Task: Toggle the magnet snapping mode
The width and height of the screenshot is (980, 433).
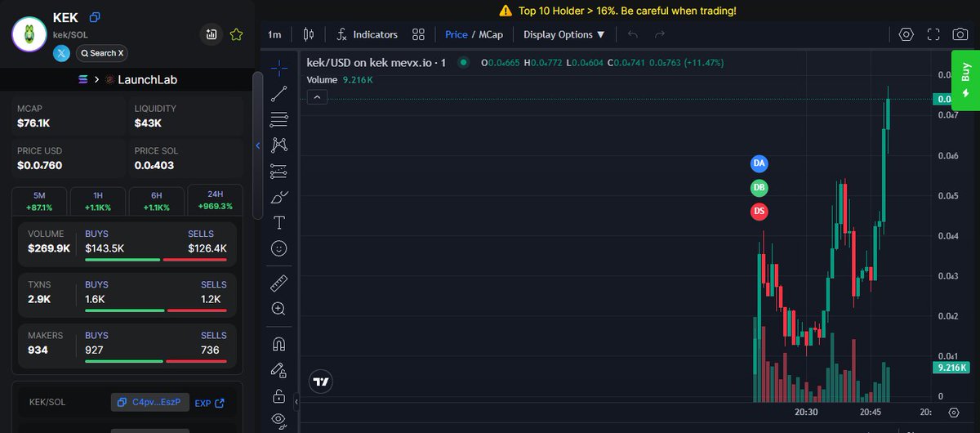Action: click(x=279, y=343)
